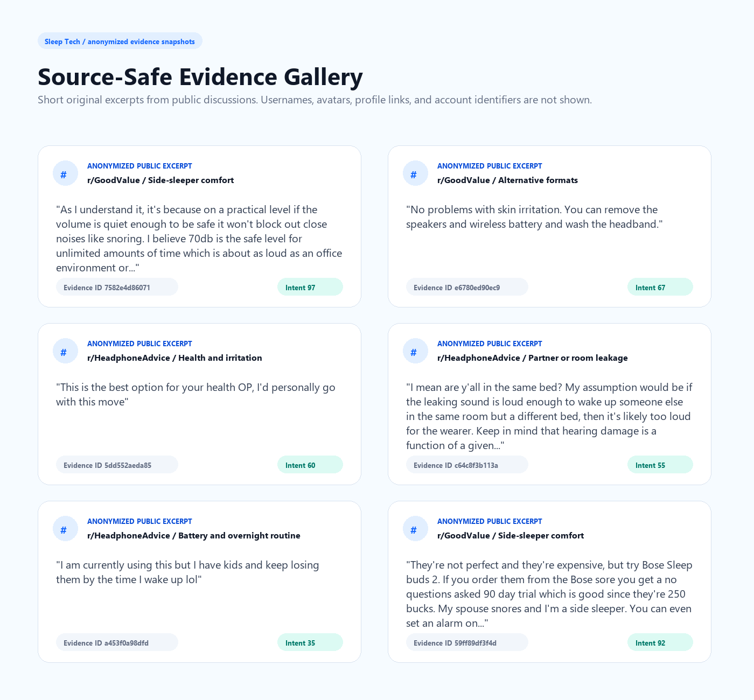This screenshot has width=754, height=700.
Task: Click the Intent 67 badge
Action: (660, 287)
